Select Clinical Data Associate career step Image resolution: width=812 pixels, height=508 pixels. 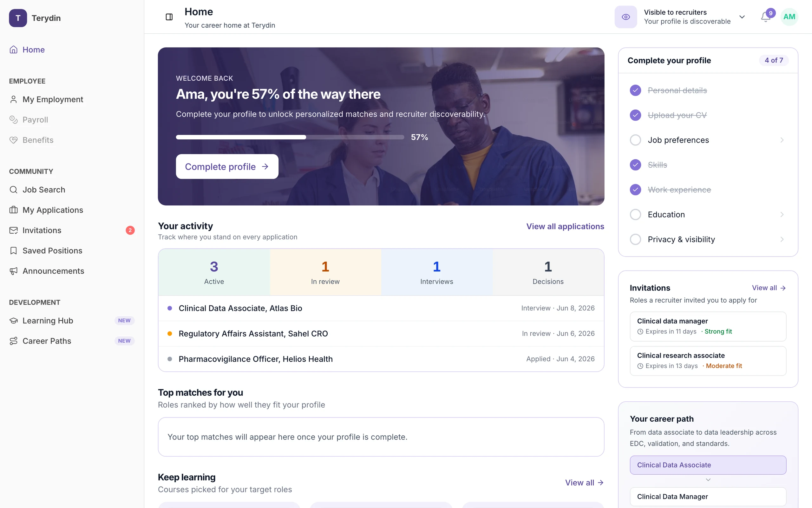[708, 465]
